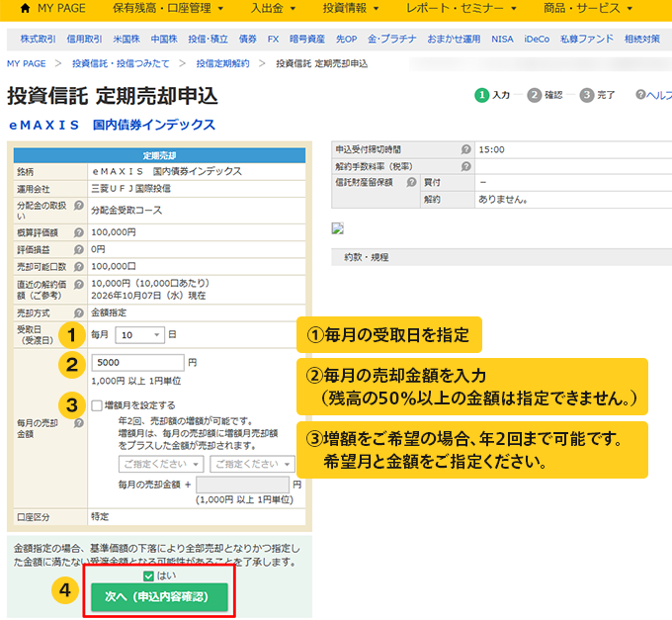The image size is (672, 620).
Task: Open help icon next to 売却方式
Action: coord(79,313)
